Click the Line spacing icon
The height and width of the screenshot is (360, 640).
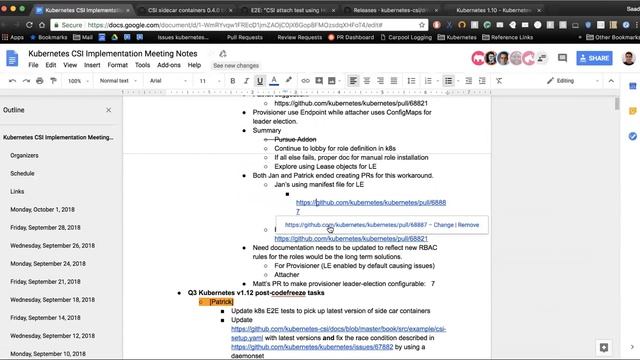411,81
